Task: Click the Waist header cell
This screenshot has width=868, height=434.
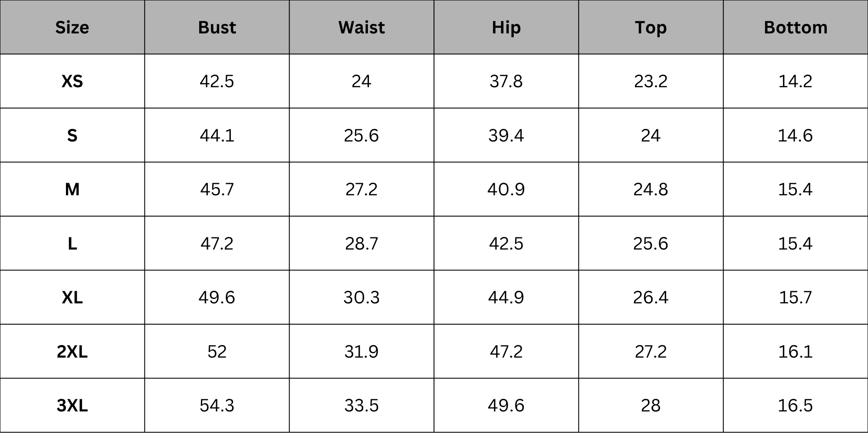Action: tap(362, 27)
